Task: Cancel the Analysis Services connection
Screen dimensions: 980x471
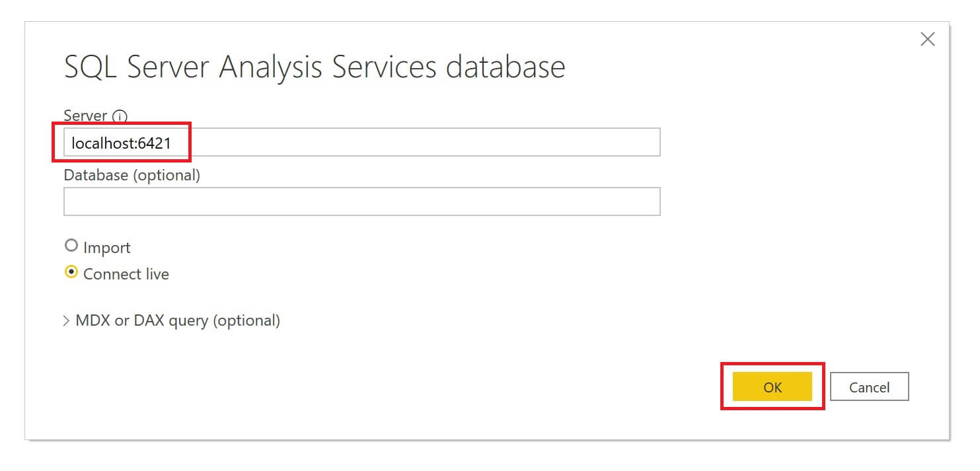Action: point(870,387)
